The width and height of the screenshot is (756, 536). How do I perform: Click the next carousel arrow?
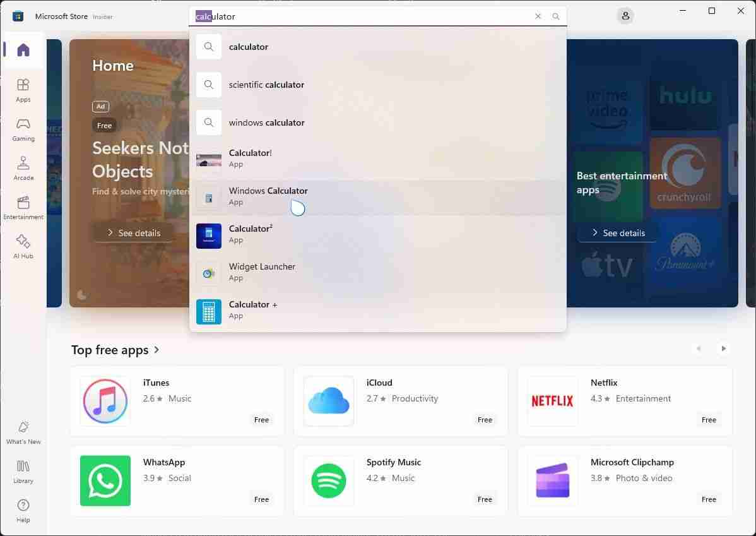tap(723, 348)
